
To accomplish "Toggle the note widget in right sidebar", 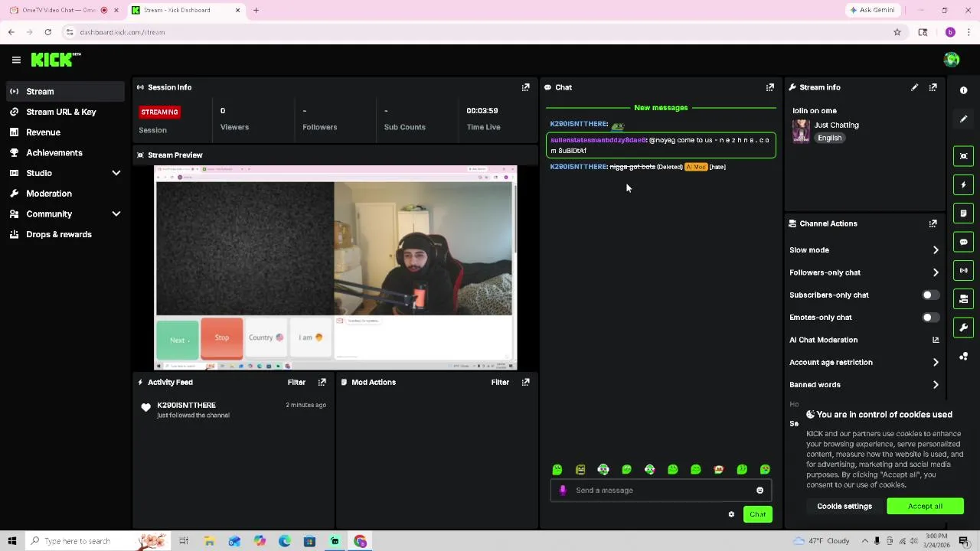I will (x=963, y=213).
